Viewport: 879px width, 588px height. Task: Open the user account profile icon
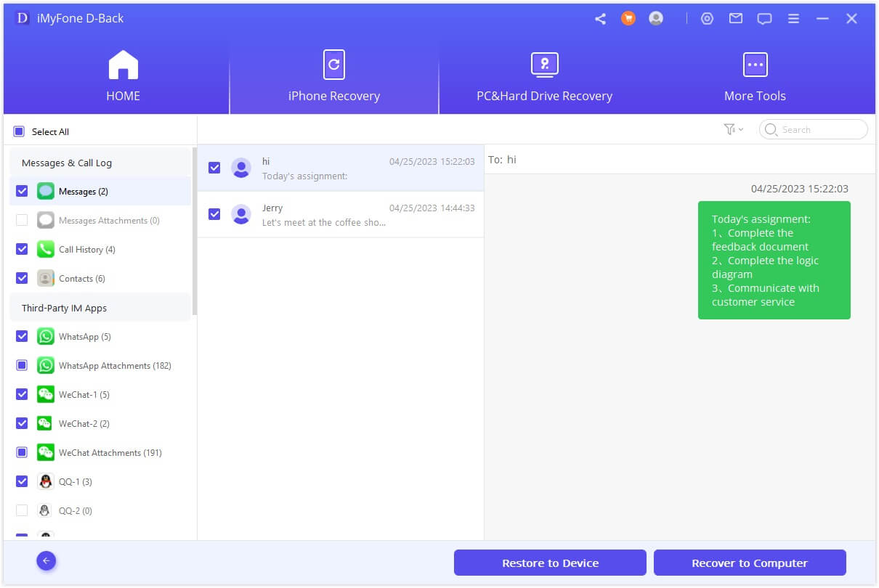tap(656, 19)
